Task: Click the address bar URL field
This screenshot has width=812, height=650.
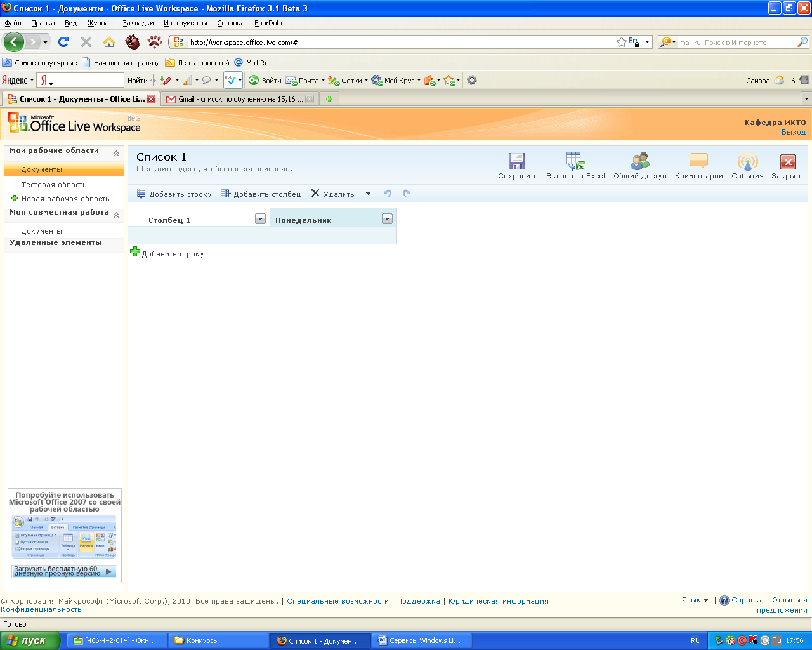Action: [x=401, y=43]
